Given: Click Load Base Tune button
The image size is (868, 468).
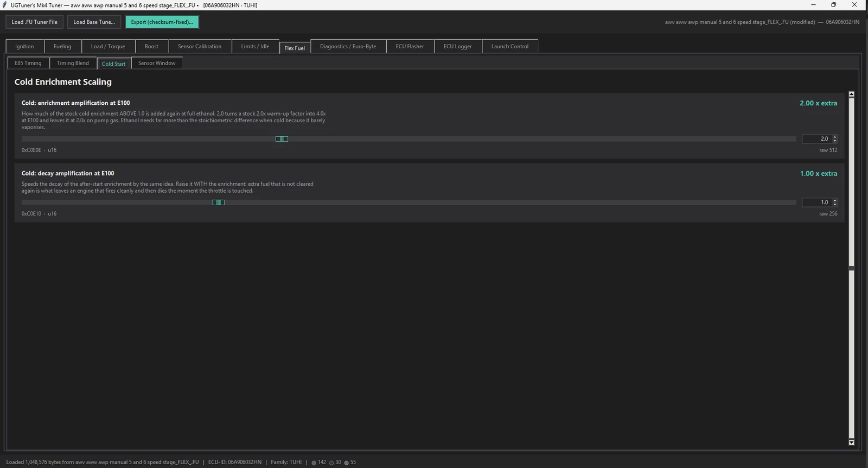Looking at the screenshot, I should (94, 22).
